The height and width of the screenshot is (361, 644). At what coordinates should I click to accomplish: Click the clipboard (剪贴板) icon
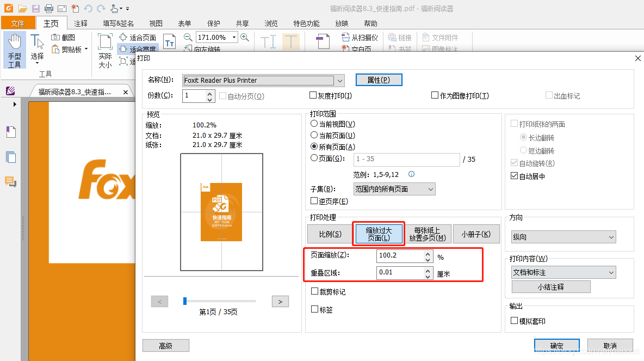tap(55, 50)
